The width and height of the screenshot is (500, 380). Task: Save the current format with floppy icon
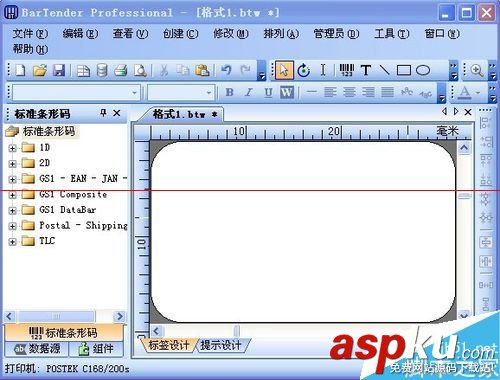tap(59, 70)
